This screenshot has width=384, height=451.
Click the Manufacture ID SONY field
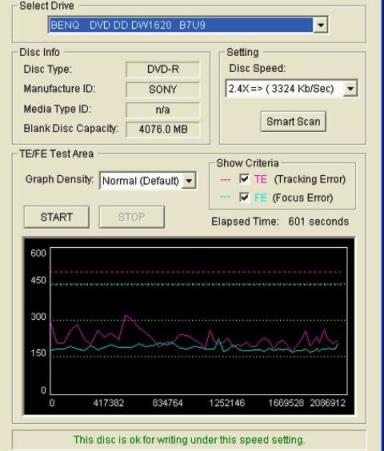[163, 89]
